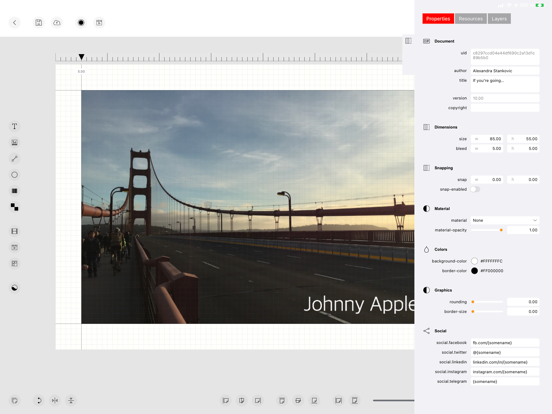Select the filled rectangle tool

pos(14,191)
